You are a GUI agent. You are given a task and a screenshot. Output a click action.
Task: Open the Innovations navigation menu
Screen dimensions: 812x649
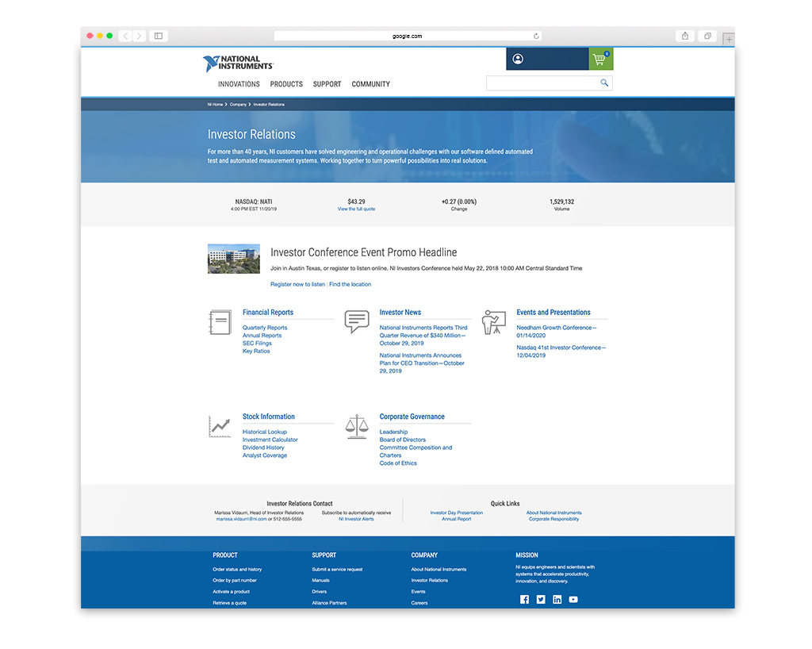(239, 84)
